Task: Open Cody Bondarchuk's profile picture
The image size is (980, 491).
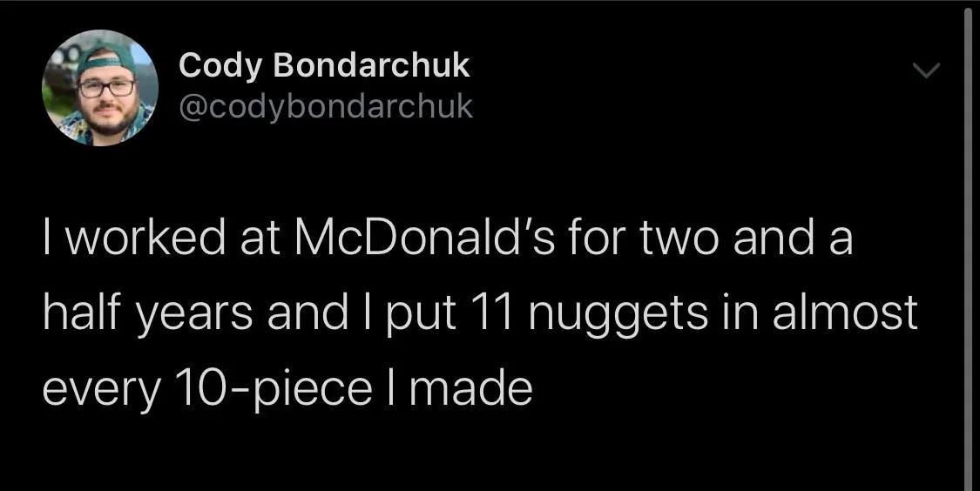Action: pos(101,88)
